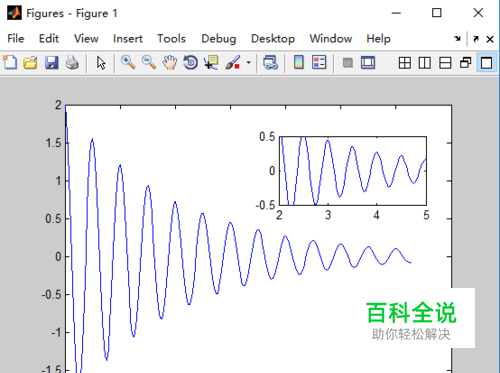Open the View menu
Screen dimensions: 500x373
click(x=86, y=39)
